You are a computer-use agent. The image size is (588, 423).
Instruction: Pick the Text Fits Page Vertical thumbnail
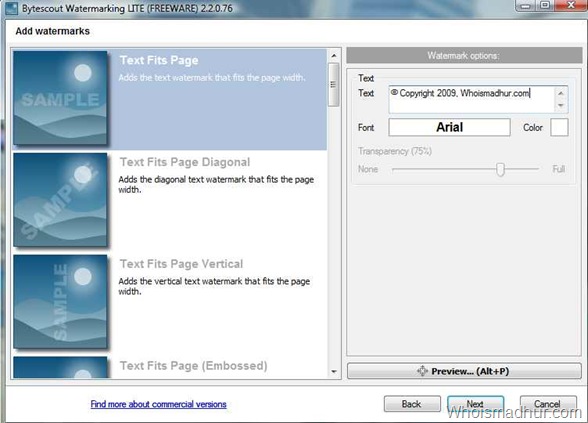pyautogui.click(x=60, y=302)
